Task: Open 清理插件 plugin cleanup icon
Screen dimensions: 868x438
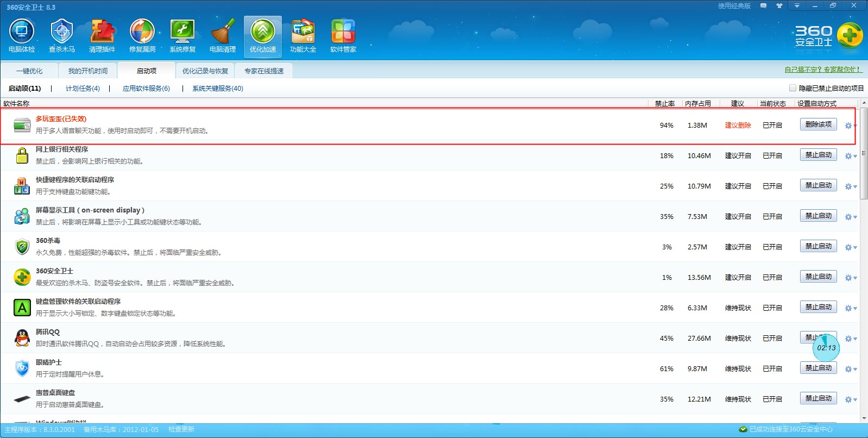Action: pos(102,36)
